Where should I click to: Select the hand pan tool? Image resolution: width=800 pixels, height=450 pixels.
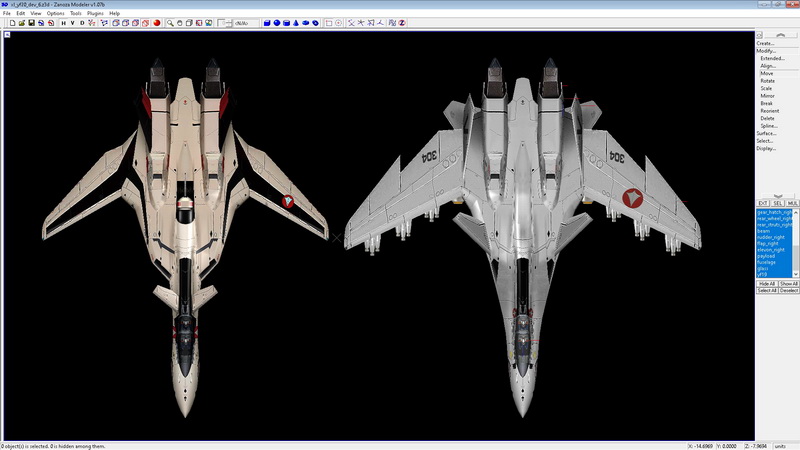[x=180, y=23]
